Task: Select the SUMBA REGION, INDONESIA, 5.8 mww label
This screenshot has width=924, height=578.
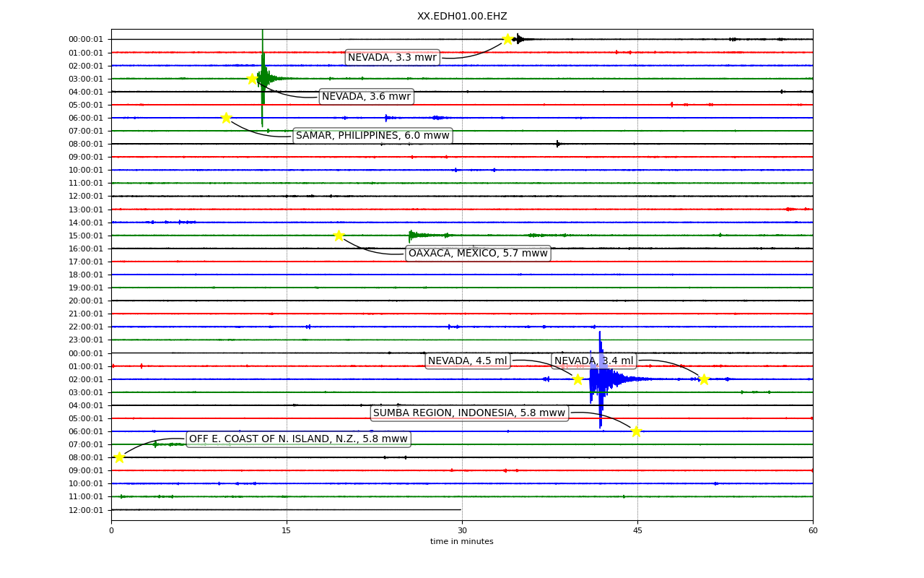Action: 469,413
